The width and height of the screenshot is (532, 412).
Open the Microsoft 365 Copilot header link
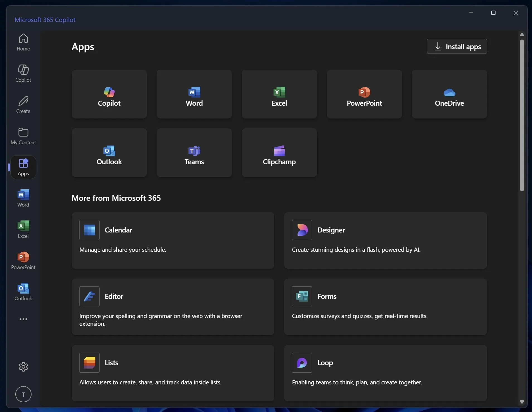pos(45,20)
